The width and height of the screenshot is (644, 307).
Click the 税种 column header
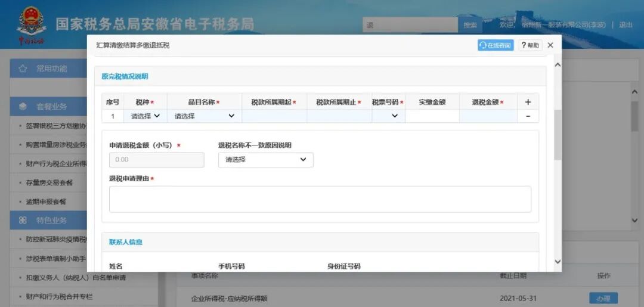point(145,102)
